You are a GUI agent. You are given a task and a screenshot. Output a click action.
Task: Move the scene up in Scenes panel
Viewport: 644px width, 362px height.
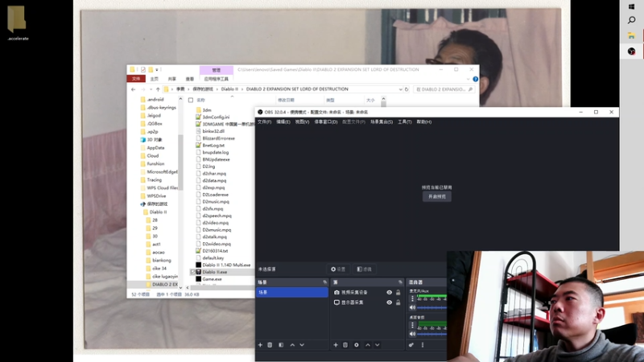[x=292, y=345]
